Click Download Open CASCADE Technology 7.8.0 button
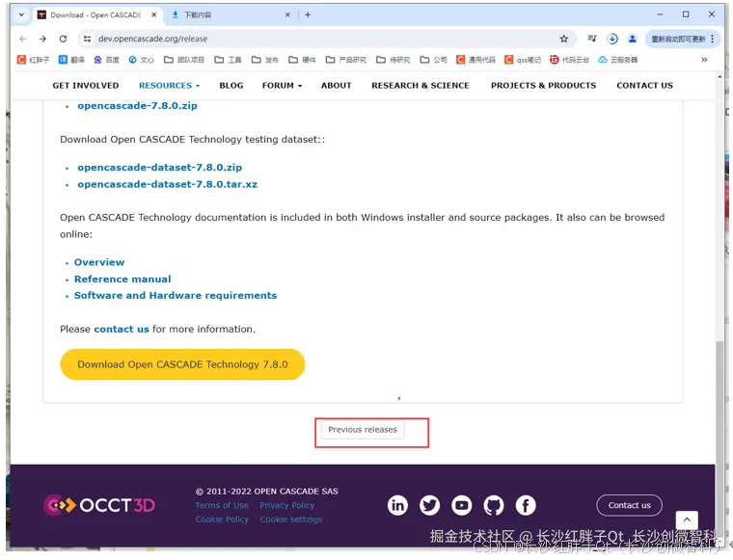733x560 pixels. coord(182,364)
